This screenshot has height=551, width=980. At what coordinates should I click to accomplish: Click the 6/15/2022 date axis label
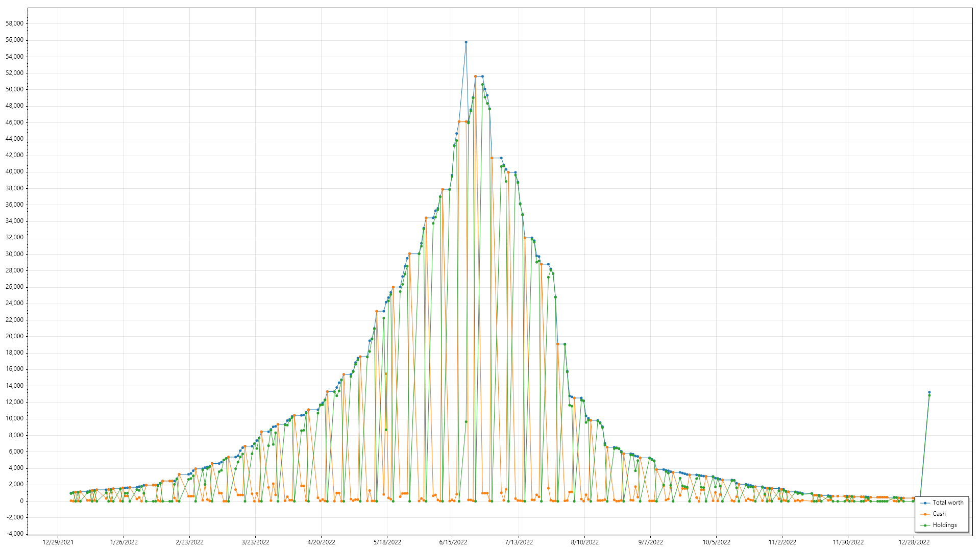[x=453, y=542]
